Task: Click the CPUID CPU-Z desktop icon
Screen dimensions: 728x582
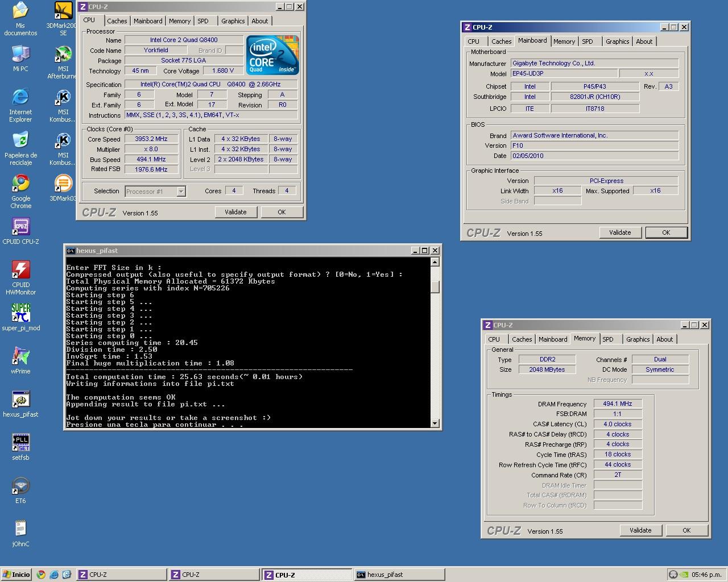Action: point(20,231)
